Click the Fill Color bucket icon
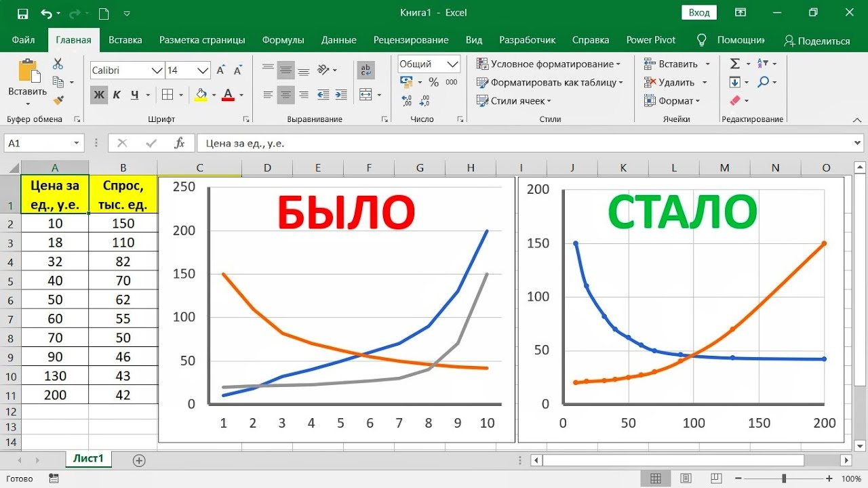 pyautogui.click(x=201, y=94)
